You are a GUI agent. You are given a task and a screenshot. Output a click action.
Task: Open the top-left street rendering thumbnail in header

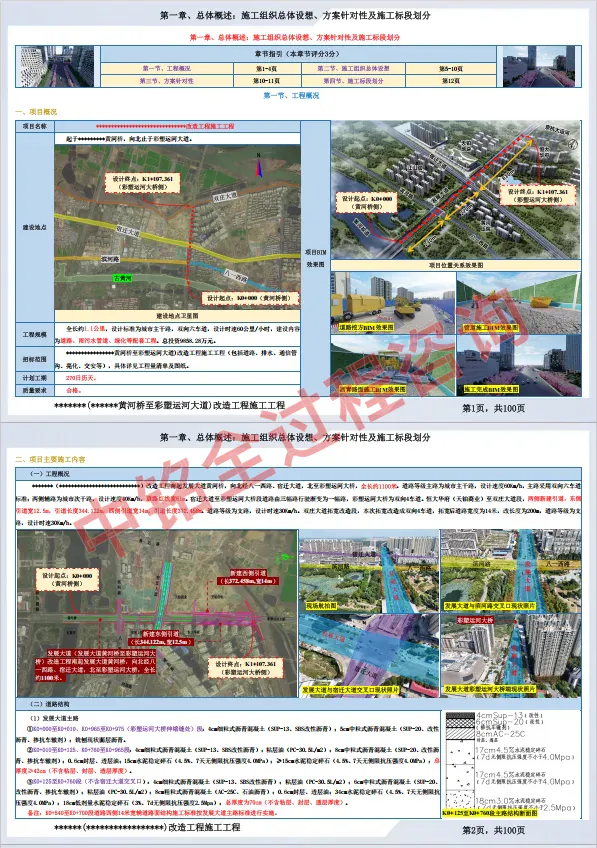55,67
